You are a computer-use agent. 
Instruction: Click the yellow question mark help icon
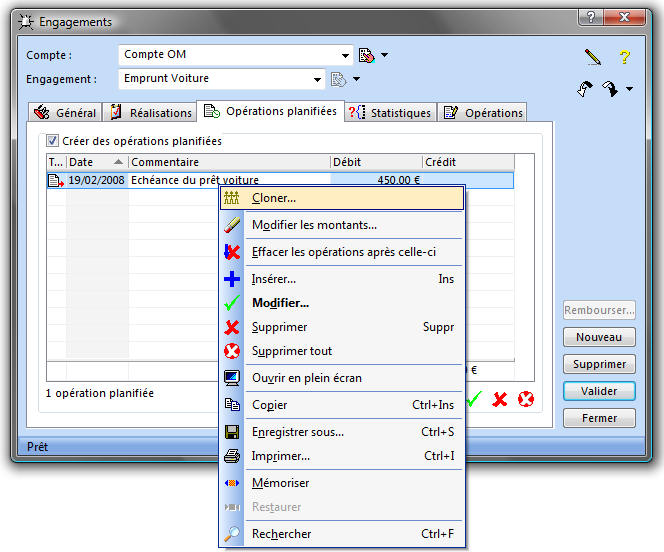point(624,57)
